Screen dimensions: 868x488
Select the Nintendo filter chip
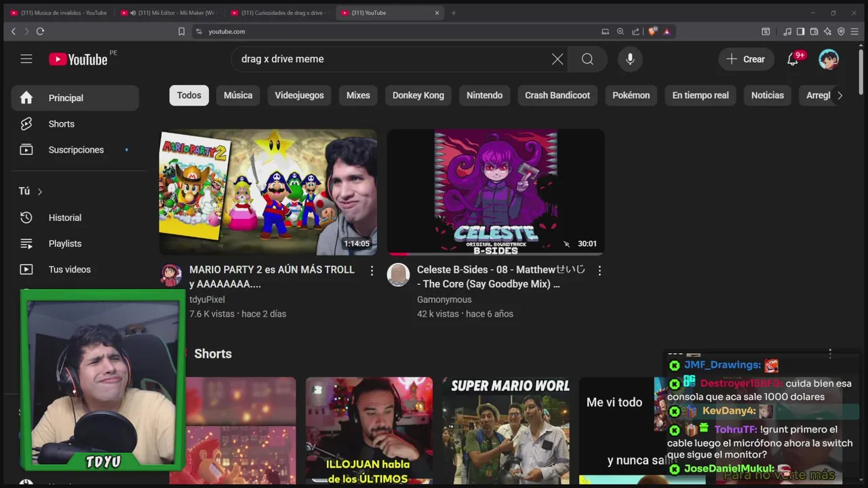[x=484, y=96]
